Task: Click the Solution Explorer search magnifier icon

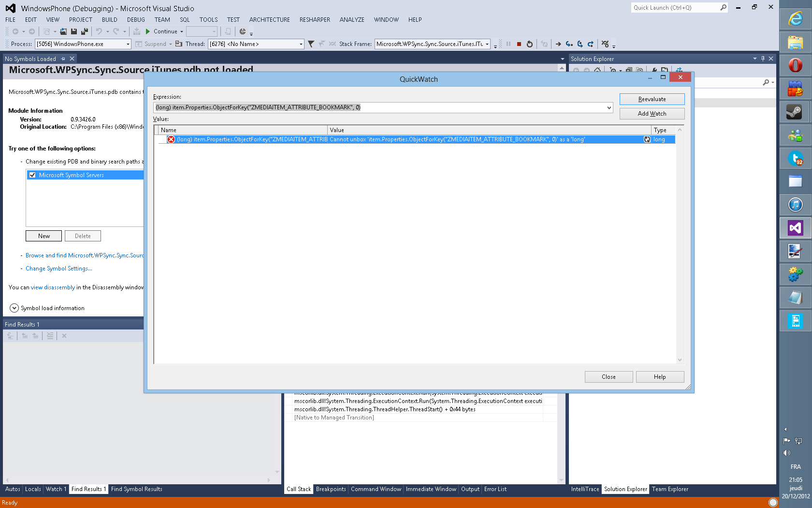Action: [x=766, y=82]
